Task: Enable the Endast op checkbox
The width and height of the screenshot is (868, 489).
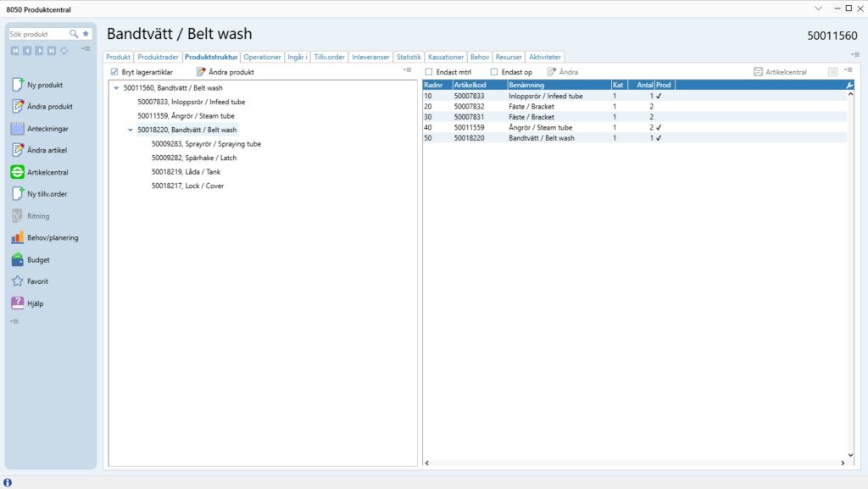Action: 494,72
